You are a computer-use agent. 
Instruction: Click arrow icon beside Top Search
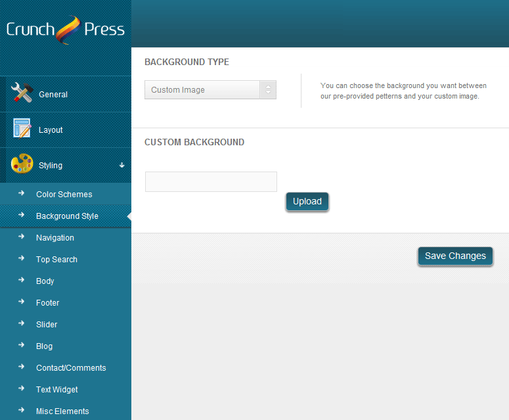22,258
